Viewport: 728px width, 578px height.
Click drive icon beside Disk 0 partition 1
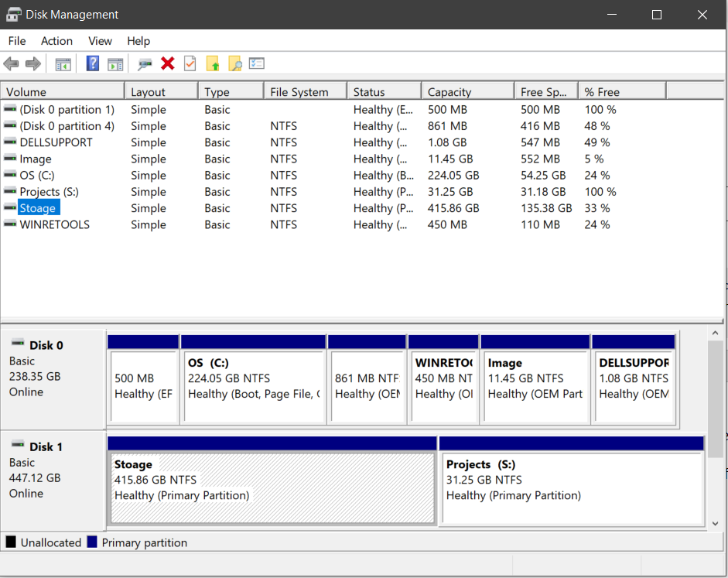pos(10,109)
